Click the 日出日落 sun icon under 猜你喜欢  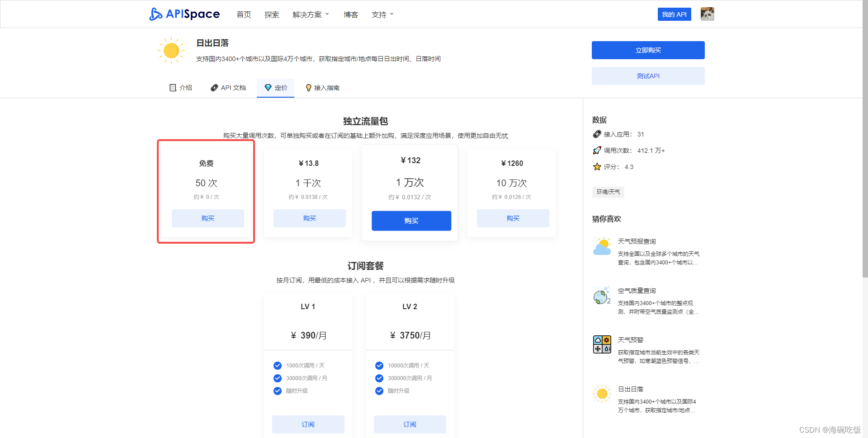[602, 394]
